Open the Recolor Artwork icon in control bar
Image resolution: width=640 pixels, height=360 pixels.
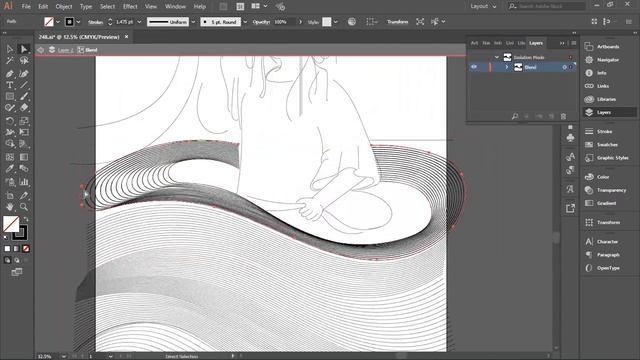[x=351, y=22]
